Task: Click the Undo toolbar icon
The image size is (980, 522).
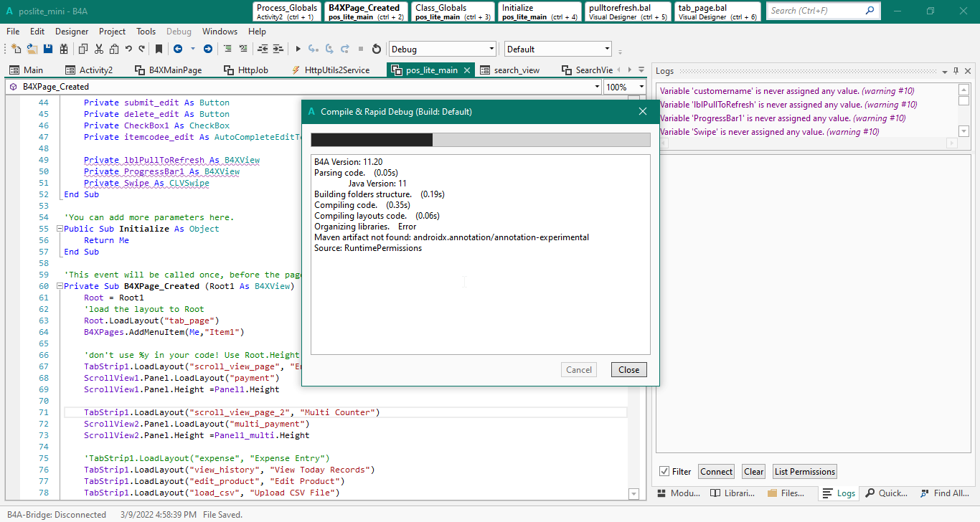Action: tap(128, 49)
